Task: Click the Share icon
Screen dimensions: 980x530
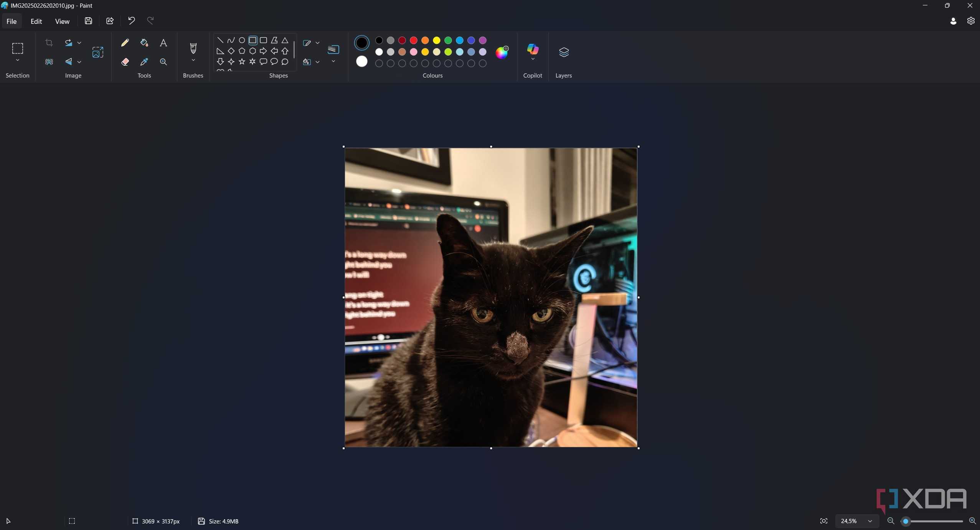Action: coord(110,21)
